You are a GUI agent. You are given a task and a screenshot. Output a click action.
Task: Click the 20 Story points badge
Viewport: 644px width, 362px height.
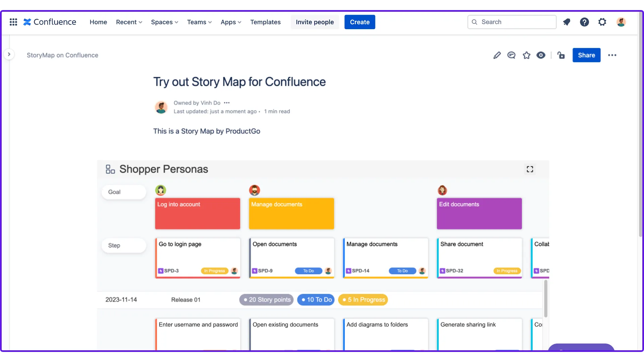266,300
